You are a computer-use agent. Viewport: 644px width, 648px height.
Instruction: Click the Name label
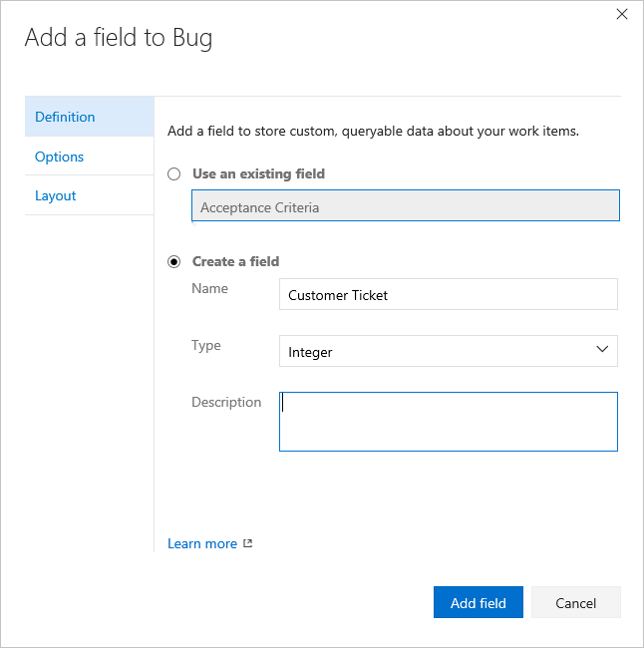(210, 288)
